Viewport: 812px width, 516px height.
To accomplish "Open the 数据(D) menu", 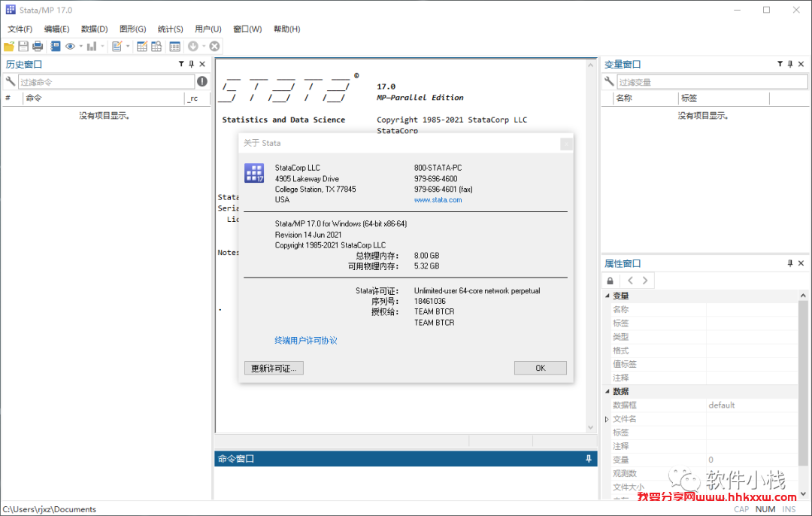I will tap(94, 29).
